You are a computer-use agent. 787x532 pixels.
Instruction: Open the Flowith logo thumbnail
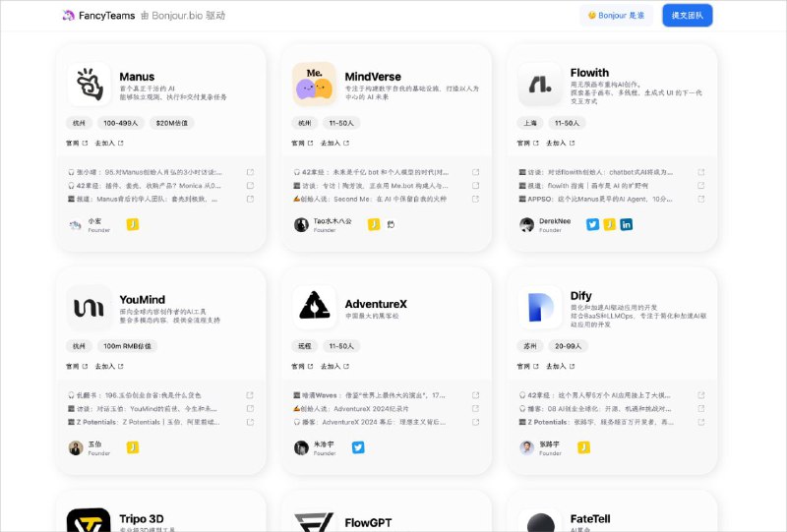[x=539, y=84]
